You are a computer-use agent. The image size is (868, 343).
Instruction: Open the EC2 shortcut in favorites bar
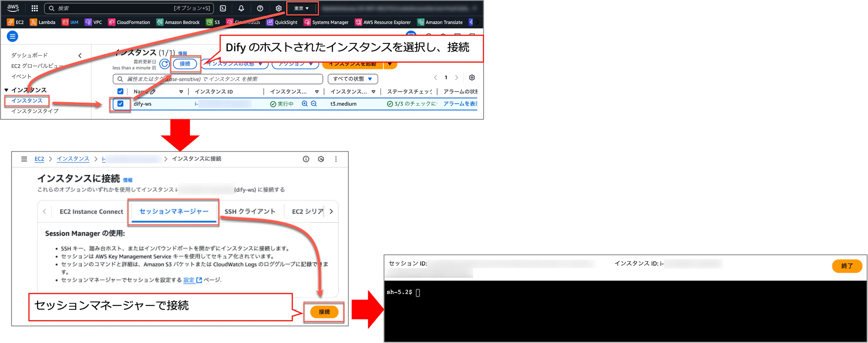15,22
